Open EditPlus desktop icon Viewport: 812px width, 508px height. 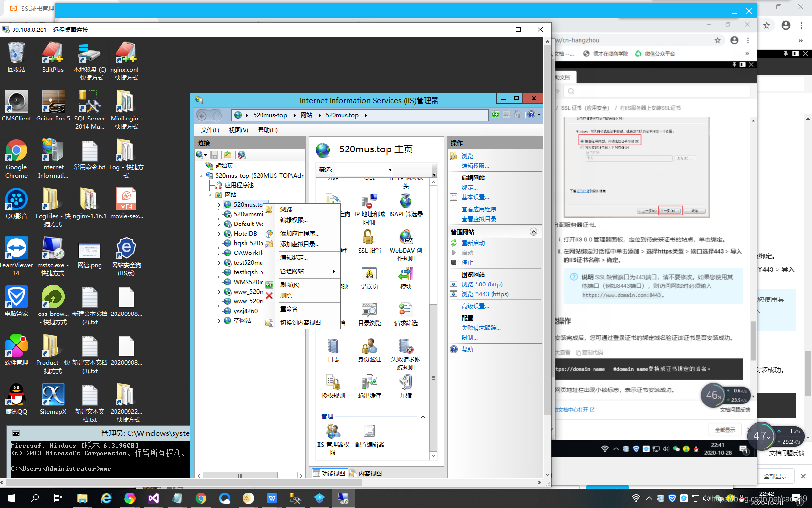[53, 57]
